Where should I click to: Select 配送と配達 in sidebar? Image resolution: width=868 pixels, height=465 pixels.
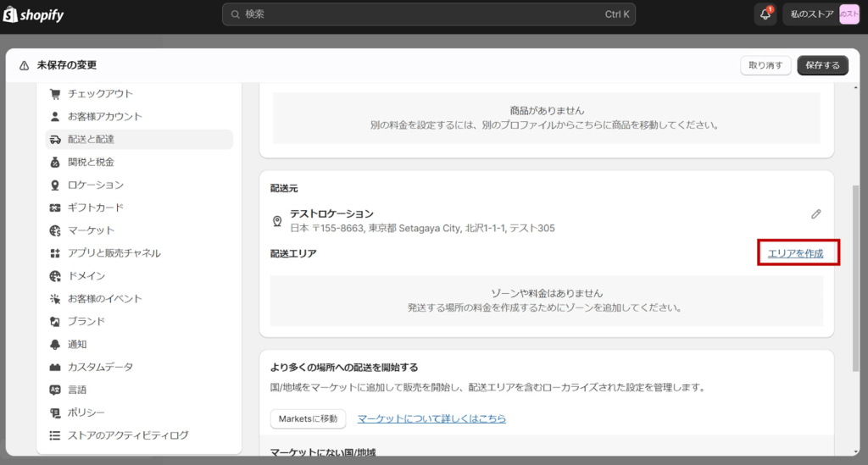click(x=139, y=140)
